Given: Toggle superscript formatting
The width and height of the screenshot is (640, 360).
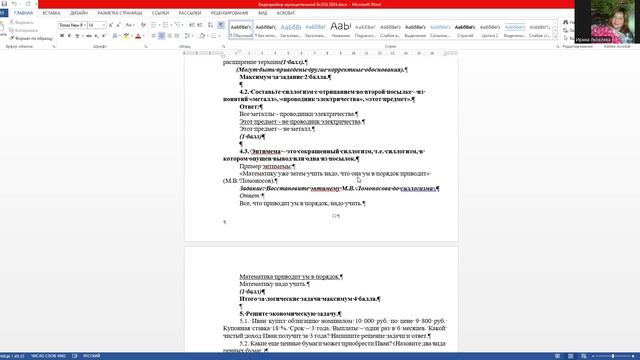Looking at the screenshot, I should (104, 36).
